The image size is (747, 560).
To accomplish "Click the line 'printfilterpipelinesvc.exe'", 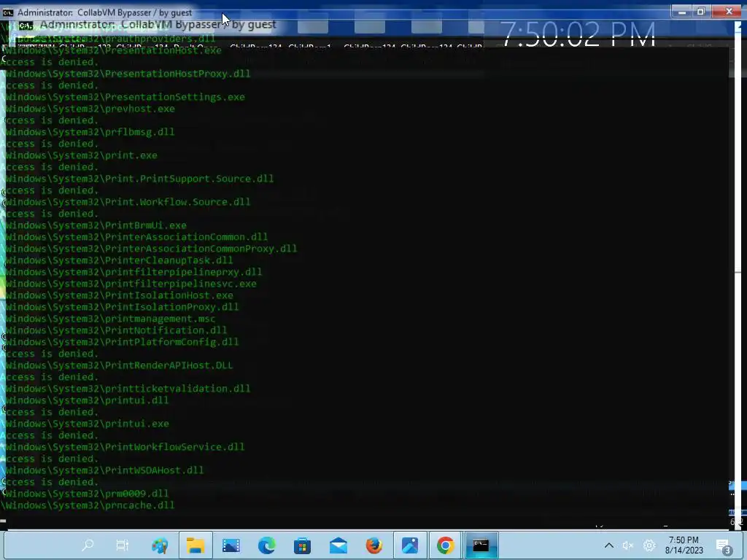I will coord(131,284).
